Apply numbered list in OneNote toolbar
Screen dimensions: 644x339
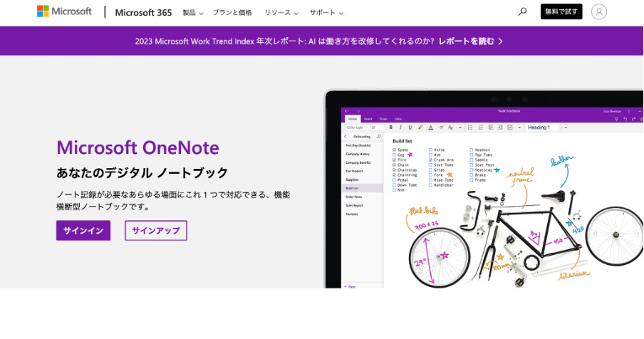[x=481, y=127]
